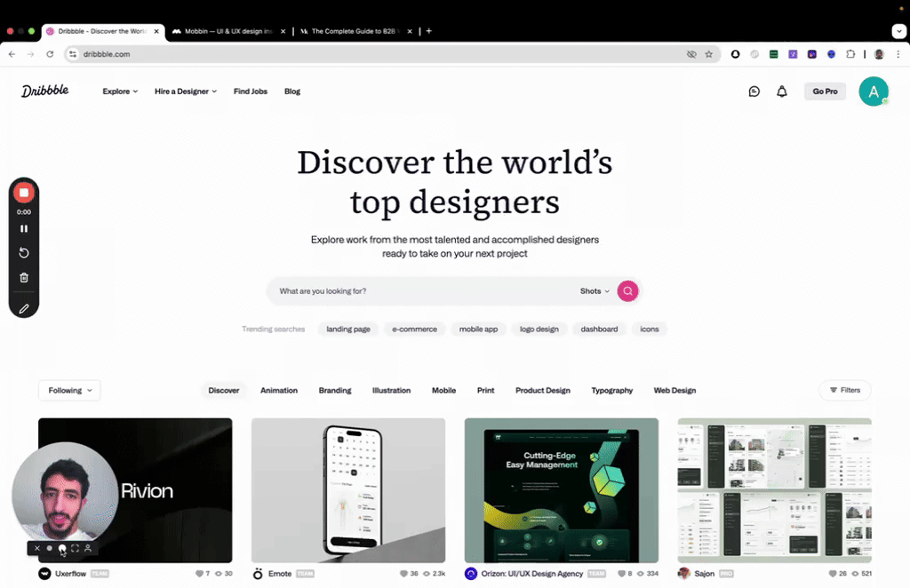Select the Discover category tab
Viewport: 910px width, 588px height.
click(x=223, y=390)
